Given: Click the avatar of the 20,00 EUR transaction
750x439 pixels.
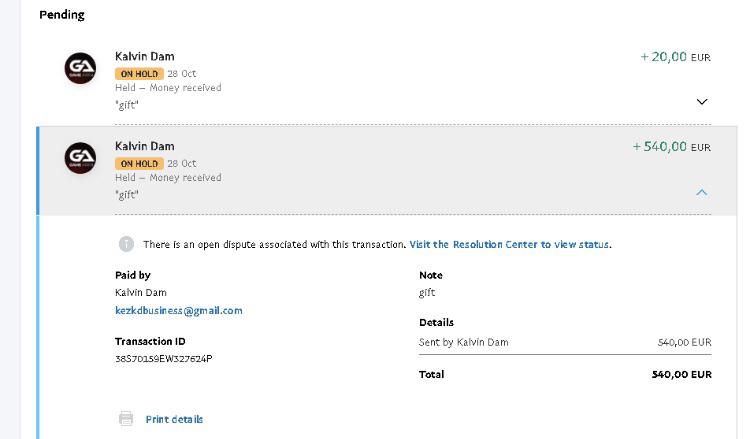Looking at the screenshot, I should tap(80, 68).
